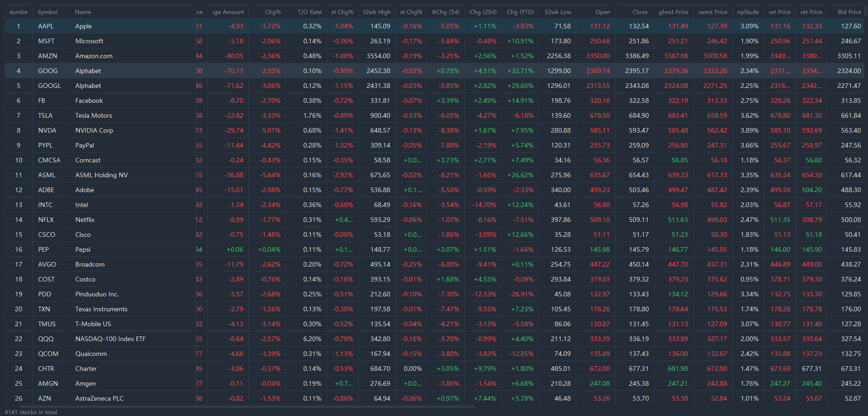Select the COST symbol cell
Screen dimensions: 868x416
pos(46,279)
